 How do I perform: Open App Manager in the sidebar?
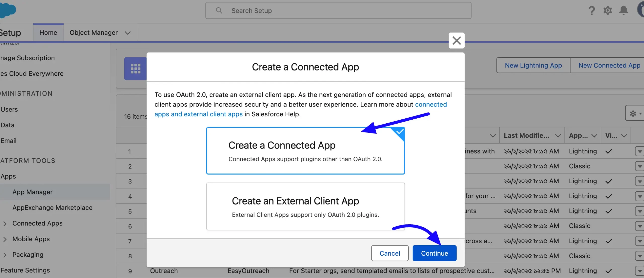click(32, 192)
